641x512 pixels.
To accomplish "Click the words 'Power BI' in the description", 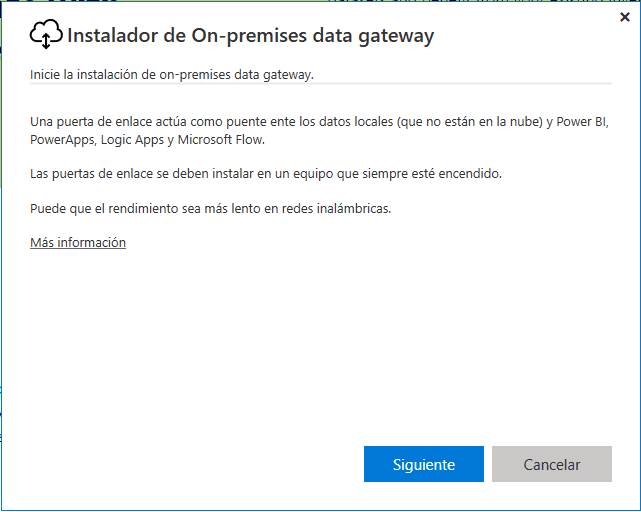I will (x=582, y=122).
